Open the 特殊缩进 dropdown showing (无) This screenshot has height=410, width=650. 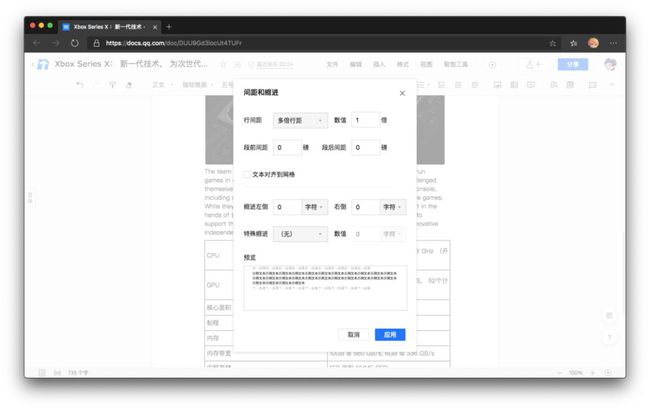(x=300, y=234)
